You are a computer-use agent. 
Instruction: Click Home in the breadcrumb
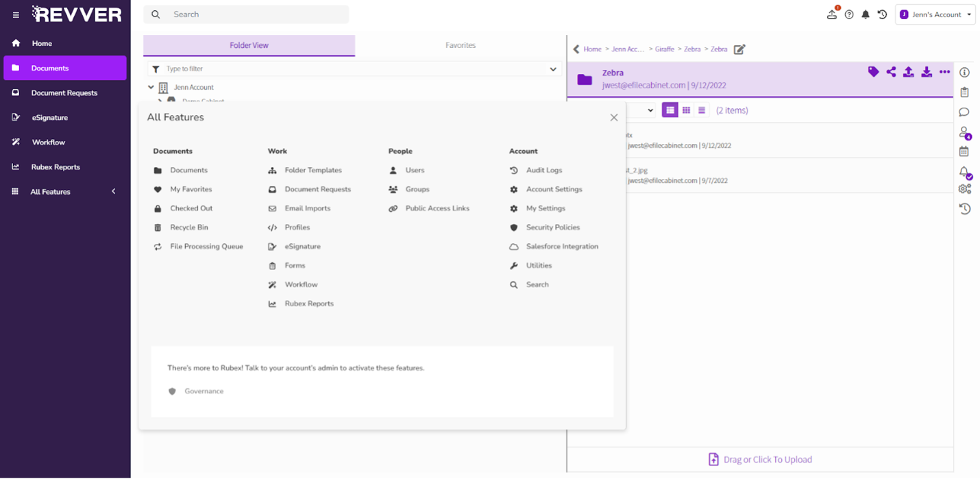592,49
